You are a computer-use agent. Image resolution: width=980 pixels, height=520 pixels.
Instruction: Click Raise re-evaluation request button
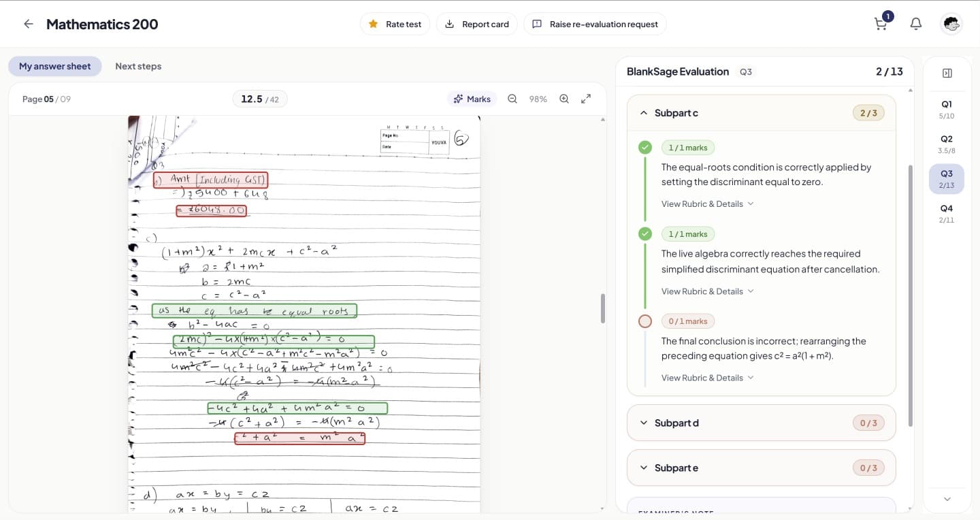coord(595,24)
